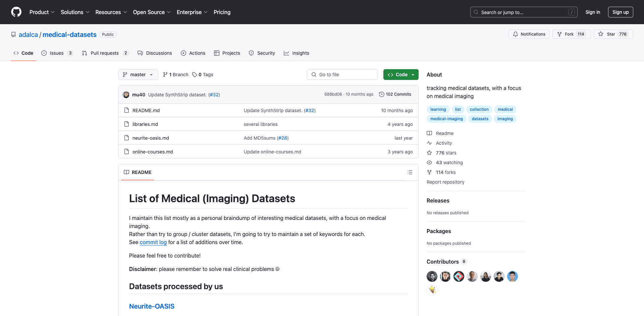This screenshot has width=644, height=316.
Task: Click the eye icon beside 43 watching
Action: 429,163
